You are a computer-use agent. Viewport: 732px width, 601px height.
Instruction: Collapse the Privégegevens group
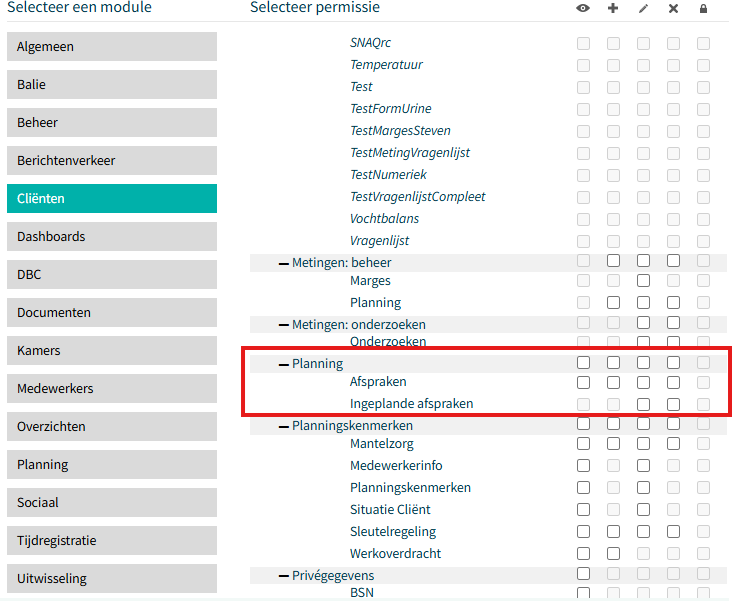point(283,576)
